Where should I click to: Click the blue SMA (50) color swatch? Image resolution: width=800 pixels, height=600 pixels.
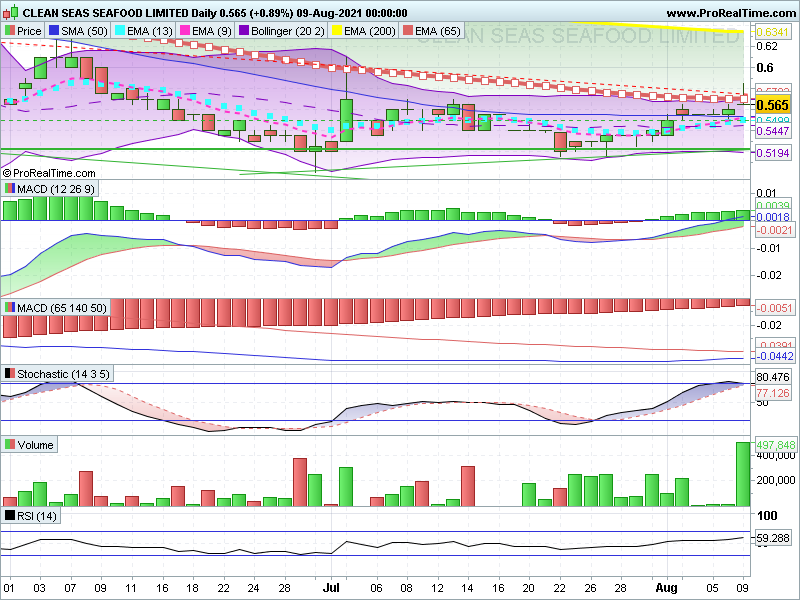53,31
